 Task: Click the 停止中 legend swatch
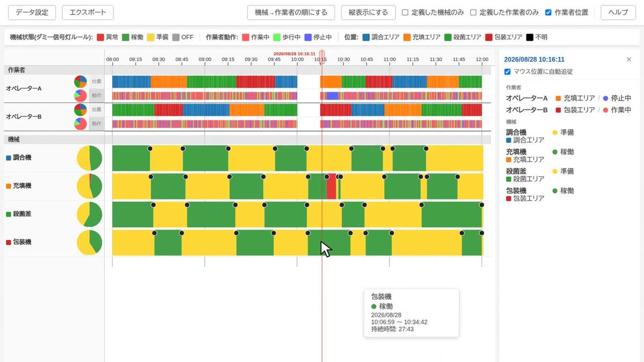coord(308,38)
